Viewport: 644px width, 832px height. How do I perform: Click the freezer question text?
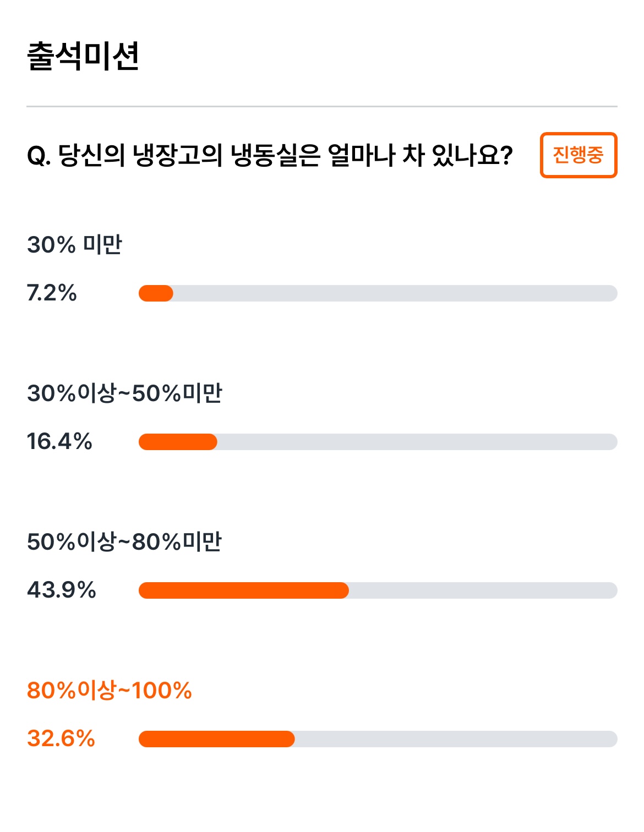tap(270, 155)
